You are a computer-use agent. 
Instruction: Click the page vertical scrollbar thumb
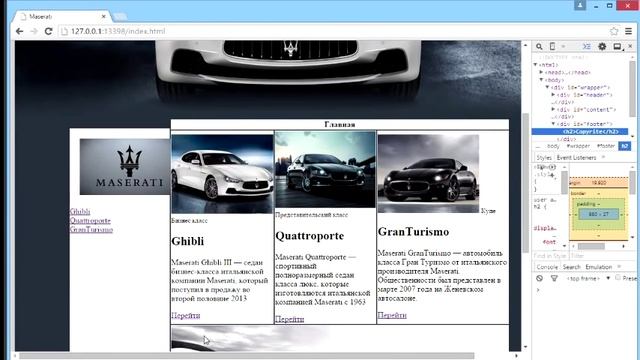525,182
